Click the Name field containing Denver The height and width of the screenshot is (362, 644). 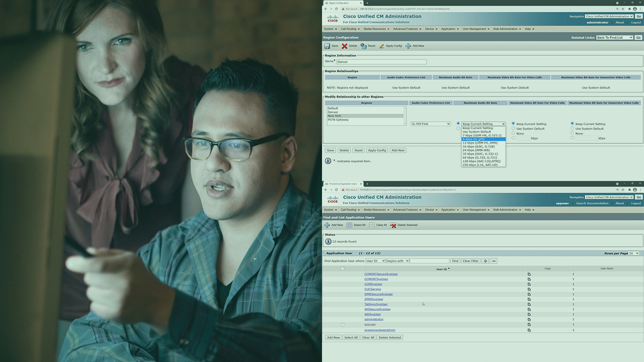pos(381,62)
